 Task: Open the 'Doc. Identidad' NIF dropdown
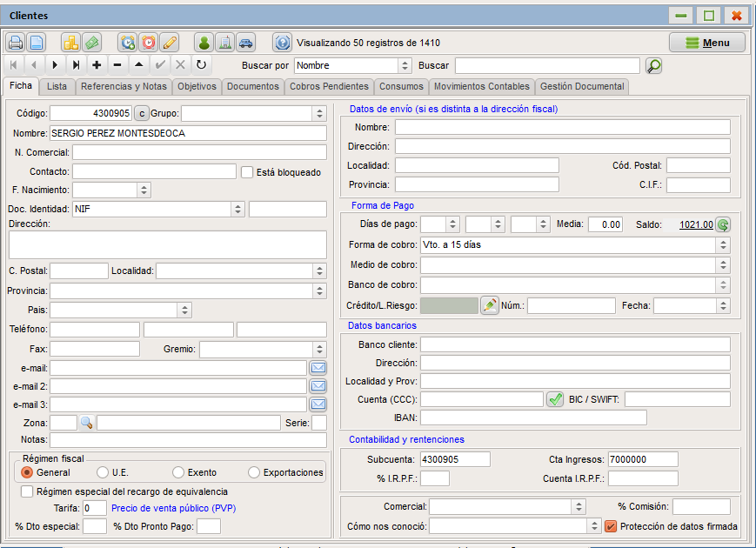[238, 209]
